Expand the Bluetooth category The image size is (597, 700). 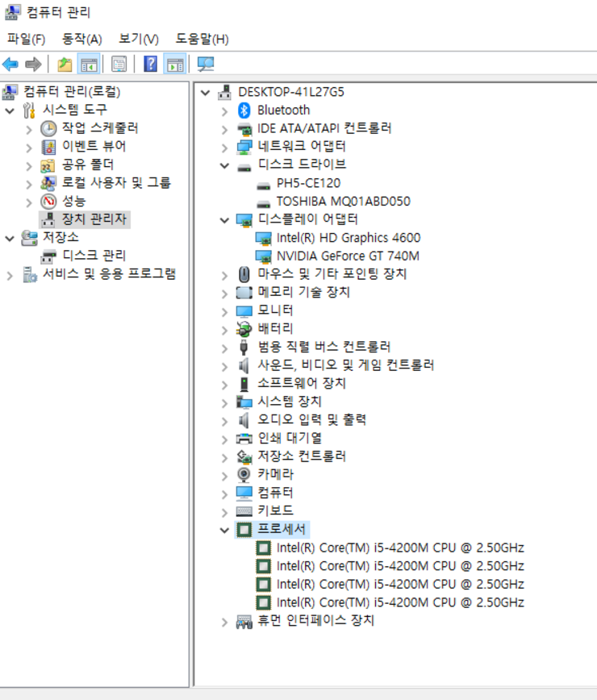224,111
